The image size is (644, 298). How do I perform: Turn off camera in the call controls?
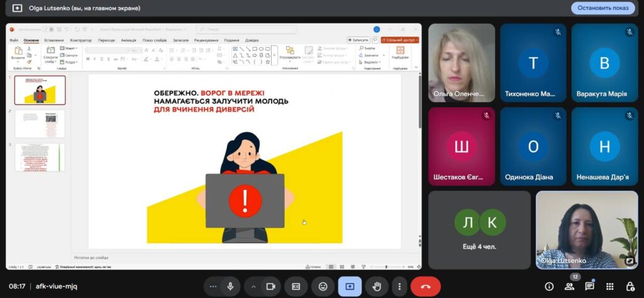click(271, 286)
